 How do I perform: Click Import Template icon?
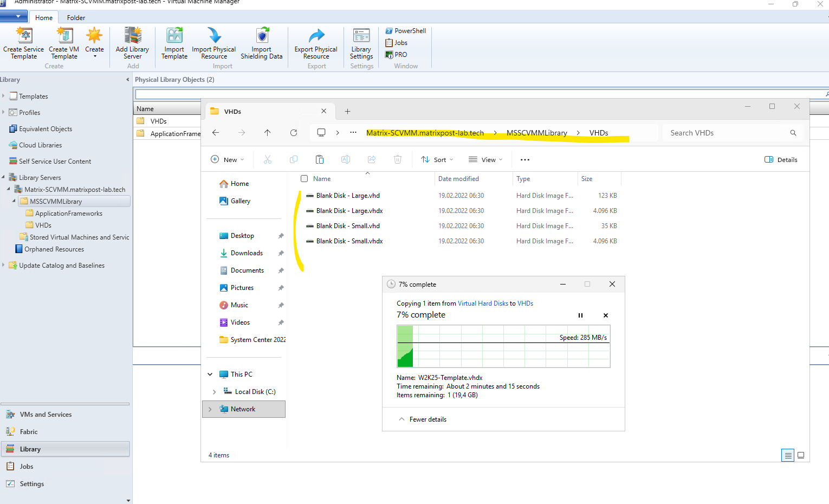pyautogui.click(x=174, y=43)
